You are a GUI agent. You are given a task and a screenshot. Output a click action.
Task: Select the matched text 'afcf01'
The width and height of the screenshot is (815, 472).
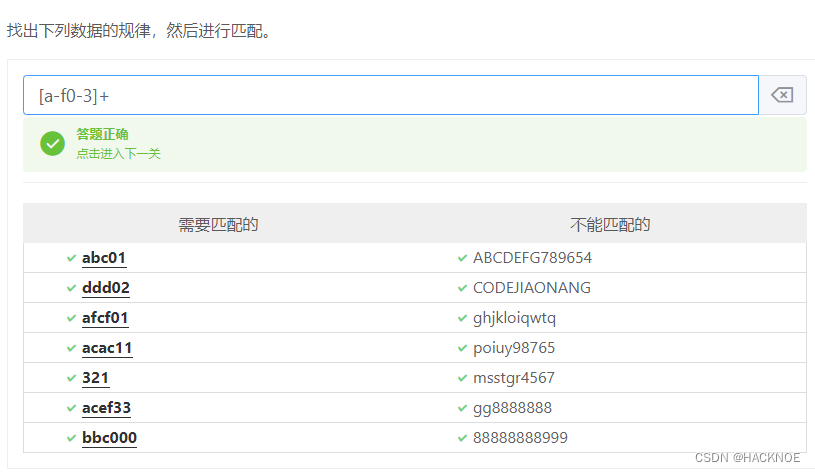coord(105,318)
